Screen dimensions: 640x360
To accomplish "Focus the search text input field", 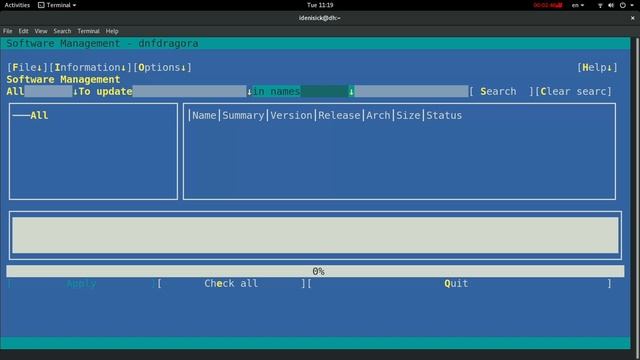I will tap(412, 91).
